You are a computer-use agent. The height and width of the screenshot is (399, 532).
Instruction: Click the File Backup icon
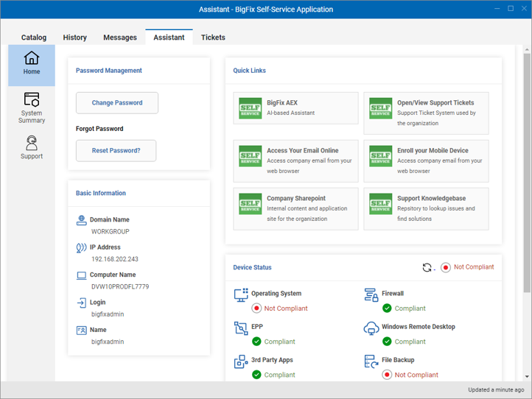tap(371, 361)
